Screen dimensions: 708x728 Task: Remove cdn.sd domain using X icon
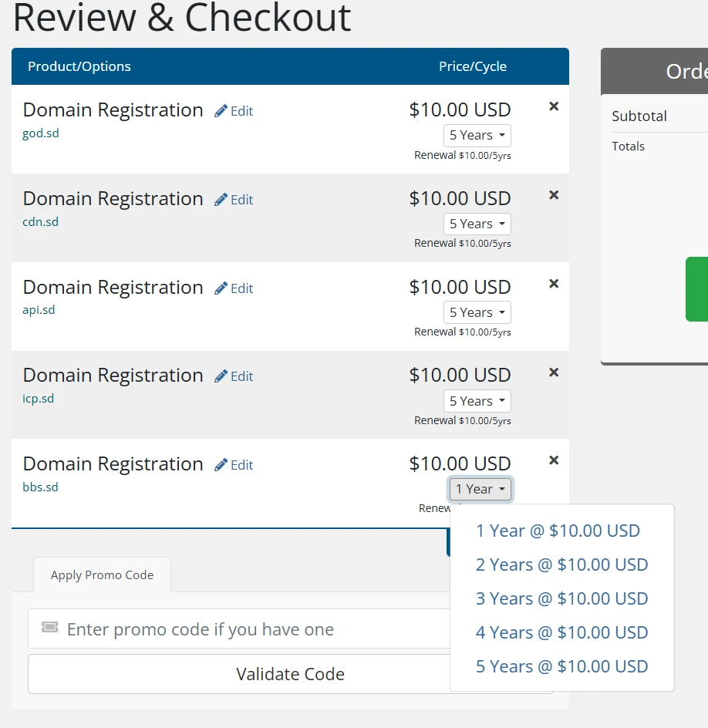[x=553, y=195]
